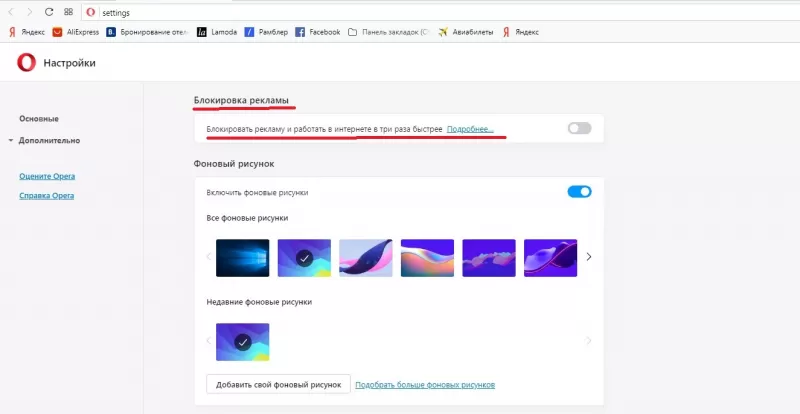This screenshot has height=414, width=800.
Task: Collapse the Дополнительно sidebar section
Action: (44, 140)
